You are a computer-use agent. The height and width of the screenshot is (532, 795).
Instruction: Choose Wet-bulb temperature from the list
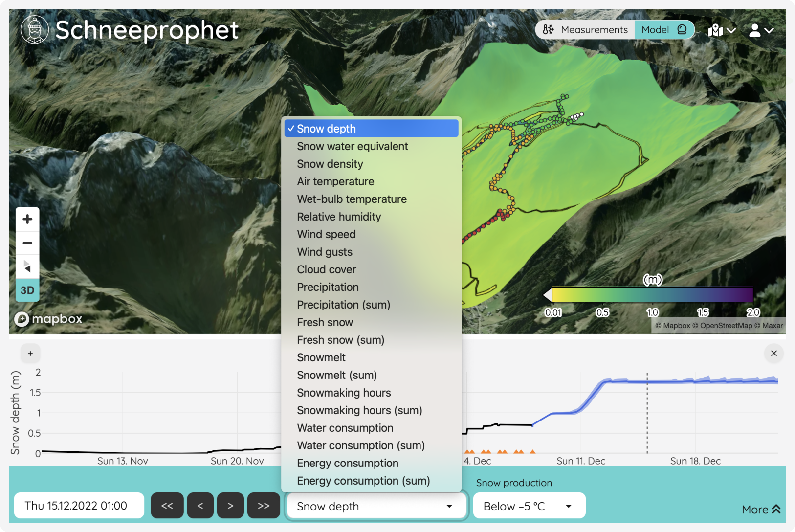[372, 199]
